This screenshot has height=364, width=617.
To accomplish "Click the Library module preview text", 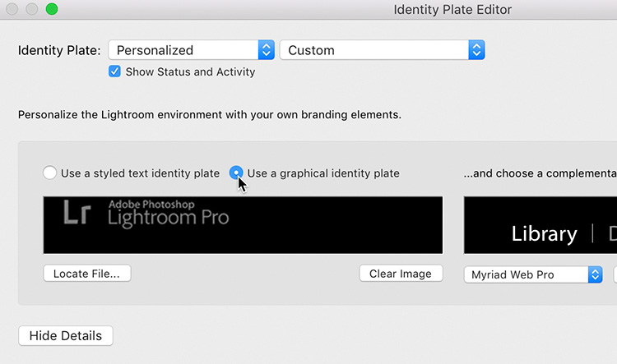I will click(x=545, y=233).
